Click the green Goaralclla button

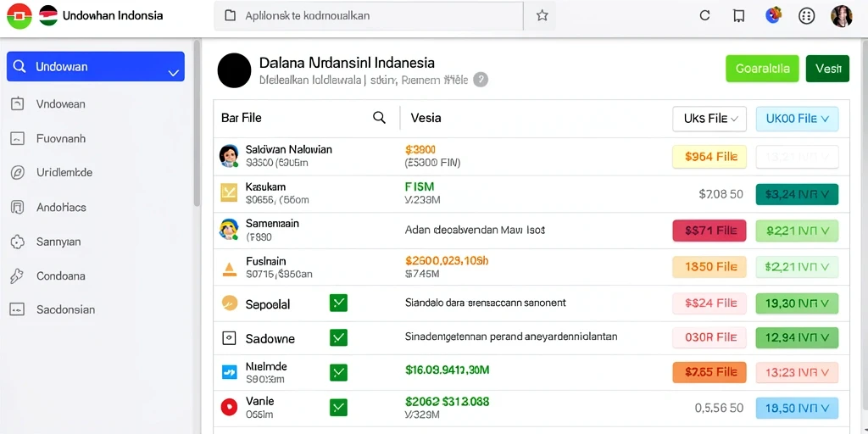point(762,69)
